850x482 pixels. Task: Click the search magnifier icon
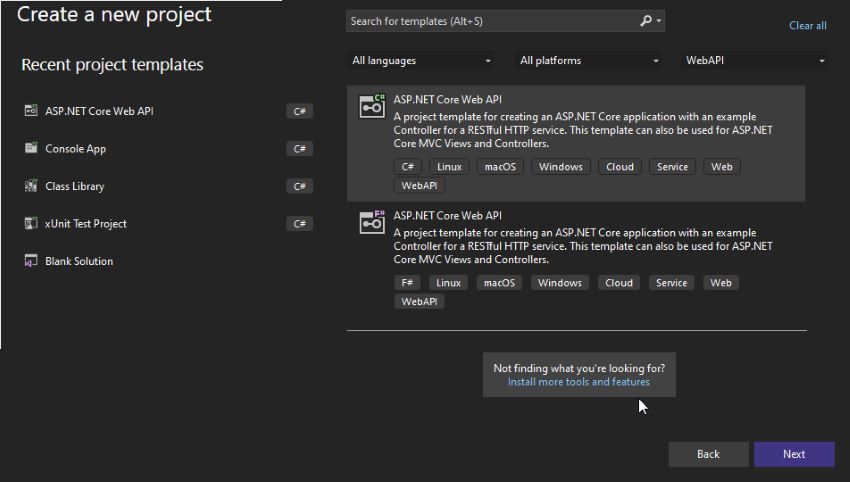pos(645,21)
